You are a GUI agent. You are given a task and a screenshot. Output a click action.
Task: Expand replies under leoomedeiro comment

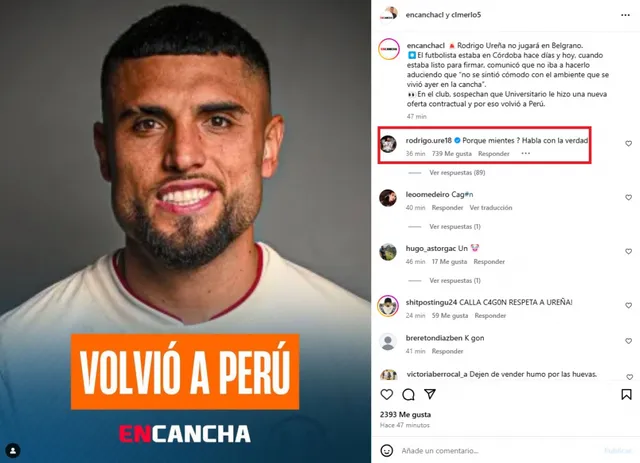click(x=455, y=227)
